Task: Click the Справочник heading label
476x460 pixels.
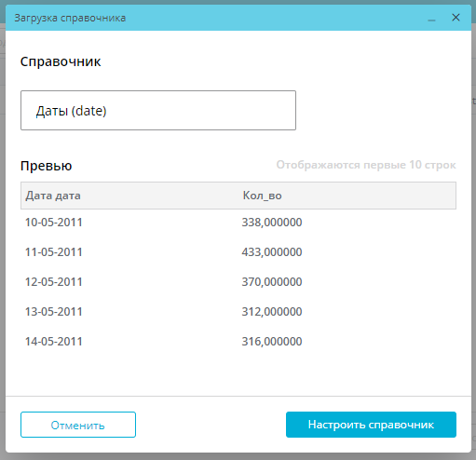Action: [61, 61]
